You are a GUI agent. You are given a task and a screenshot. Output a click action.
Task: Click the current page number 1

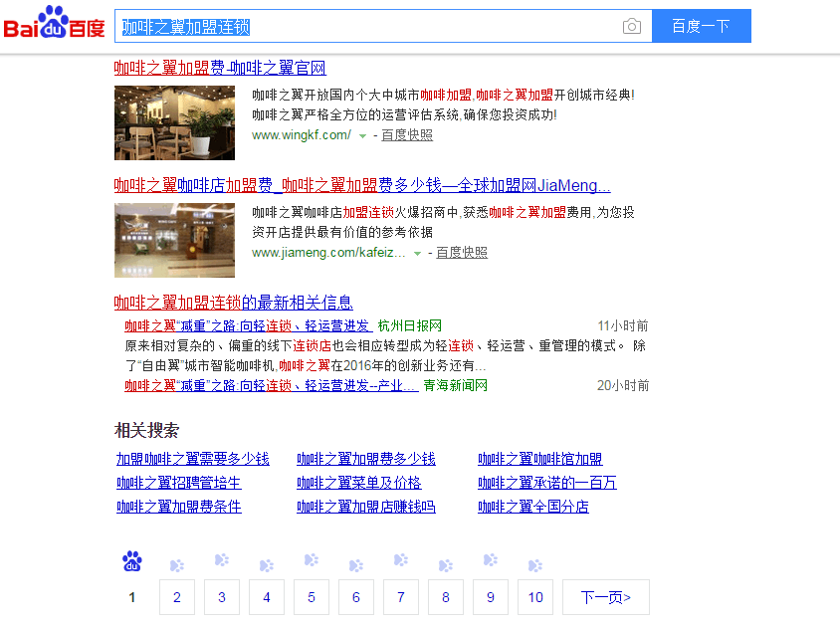pyautogui.click(x=131, y=597)
